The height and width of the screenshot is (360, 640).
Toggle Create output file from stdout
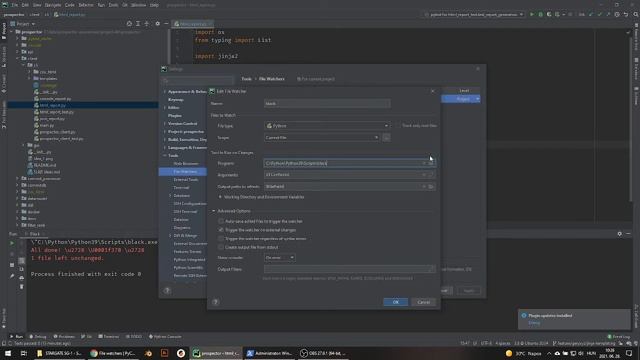click(x=221, y=247)
